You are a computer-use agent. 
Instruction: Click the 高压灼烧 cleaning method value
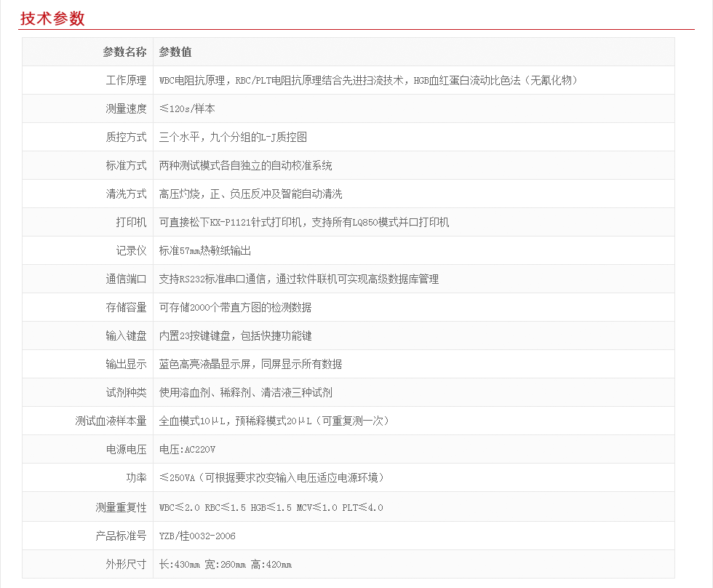pyautogui.click(x=250, y=194)
